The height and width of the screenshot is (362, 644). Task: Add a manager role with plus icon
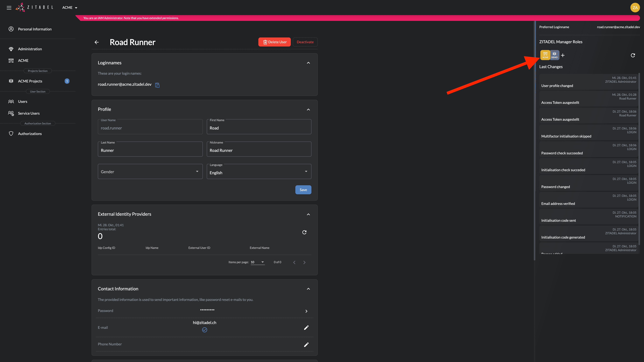coord(562,55)
